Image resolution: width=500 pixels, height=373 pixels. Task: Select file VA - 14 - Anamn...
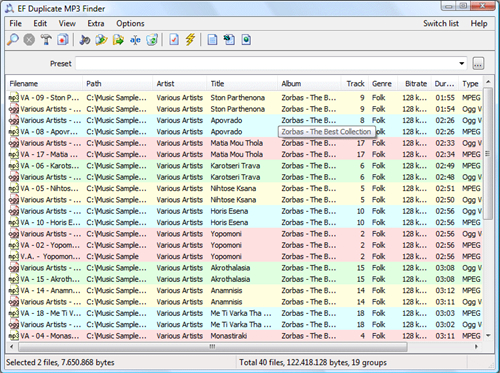coord(50,290)
